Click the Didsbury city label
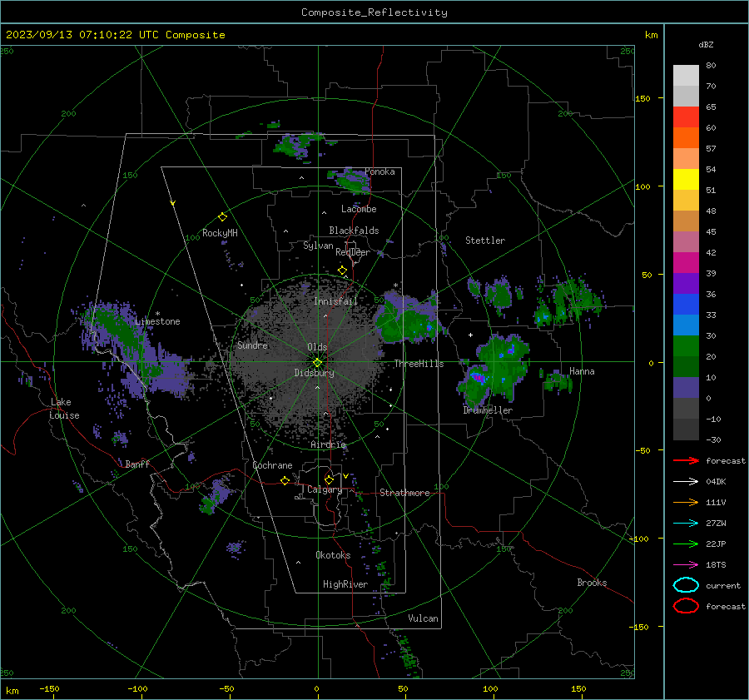 (x=314, y=373)
